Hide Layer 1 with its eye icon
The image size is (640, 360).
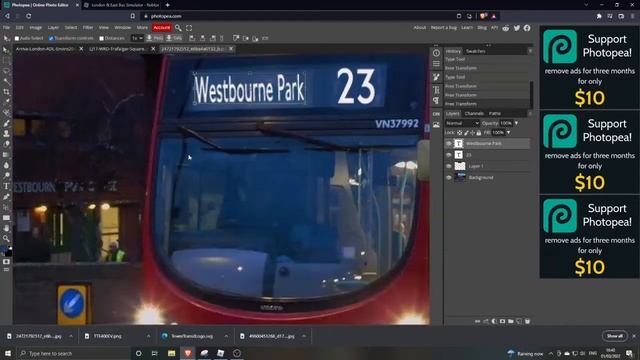449,166
